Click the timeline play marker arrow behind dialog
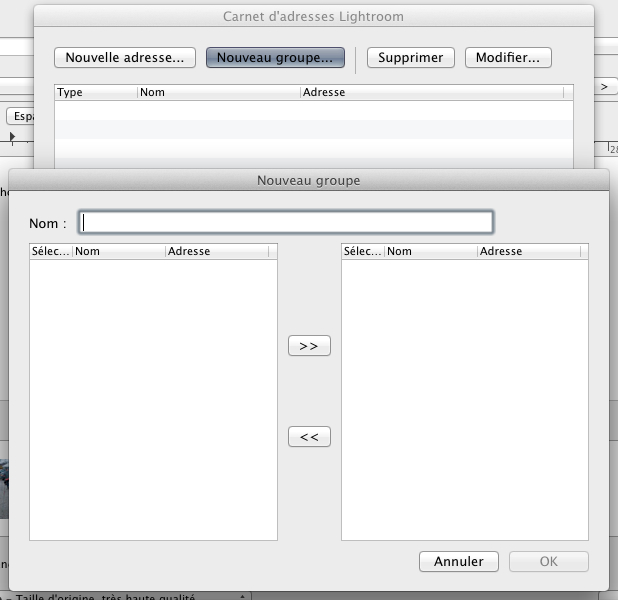This screenshot has width=618, height=600. tap(12, 136)
